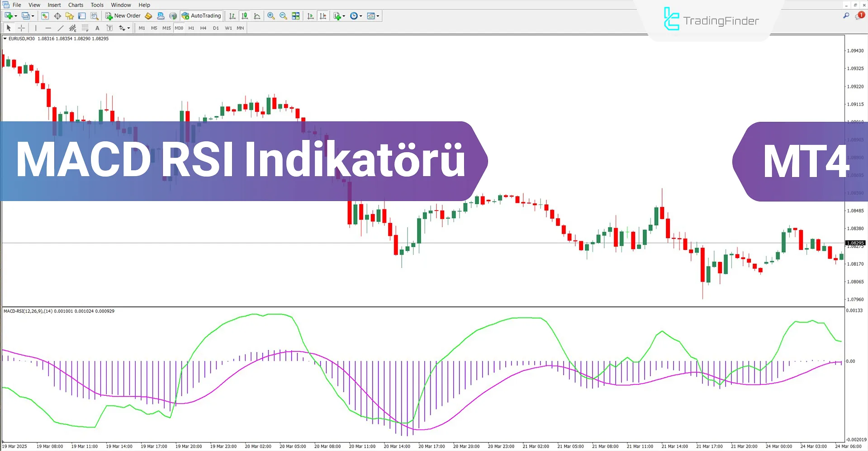This screenshot has height=451, width=868.
Task: Switch timeframe to D1
Action: 216,28
